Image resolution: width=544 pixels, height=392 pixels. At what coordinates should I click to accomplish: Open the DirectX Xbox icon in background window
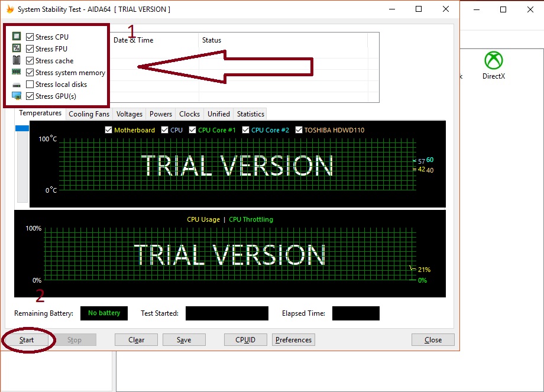click(493, 60)
